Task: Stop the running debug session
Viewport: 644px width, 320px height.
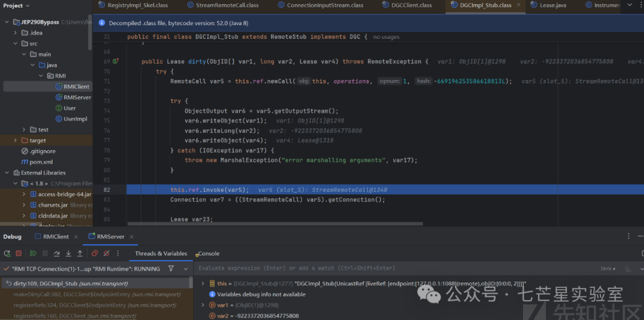Action: pos(18,253)
